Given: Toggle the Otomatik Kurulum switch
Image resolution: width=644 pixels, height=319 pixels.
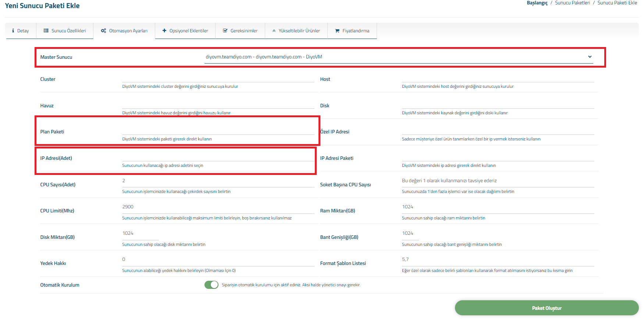Looking at the screenshot, I should click(211, 285).
